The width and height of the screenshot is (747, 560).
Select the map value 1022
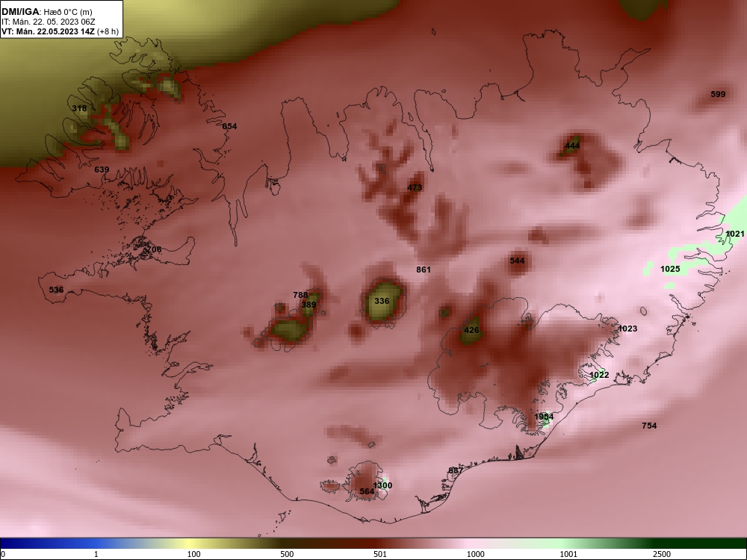coord(599,376)
